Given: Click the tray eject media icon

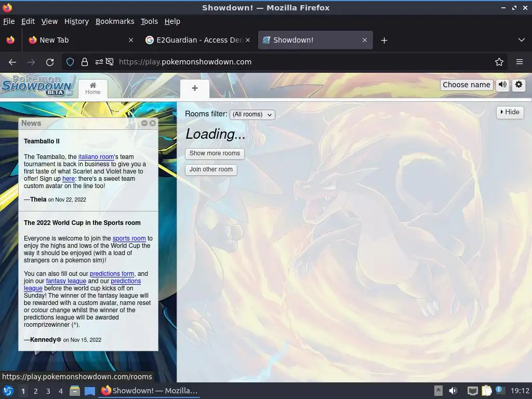Looking at the screenshot, I should pos(438,391).
